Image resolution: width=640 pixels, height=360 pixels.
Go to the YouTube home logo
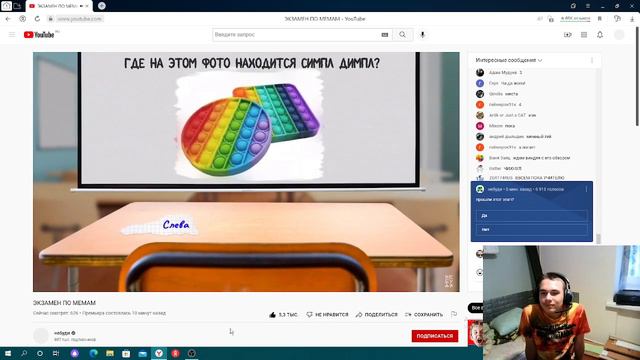click(x=39, y=35)
